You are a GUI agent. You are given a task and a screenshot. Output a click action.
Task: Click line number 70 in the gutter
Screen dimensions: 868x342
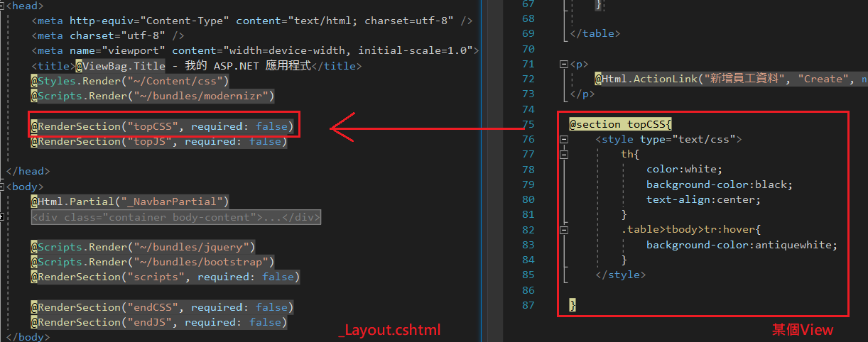pyautogui.click(x=527, y=49)
